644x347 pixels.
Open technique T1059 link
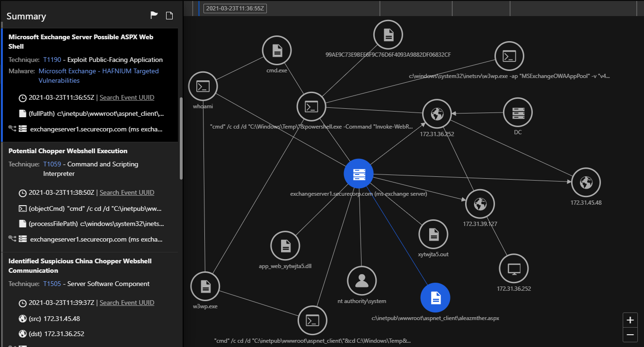[x=52, y=164]
